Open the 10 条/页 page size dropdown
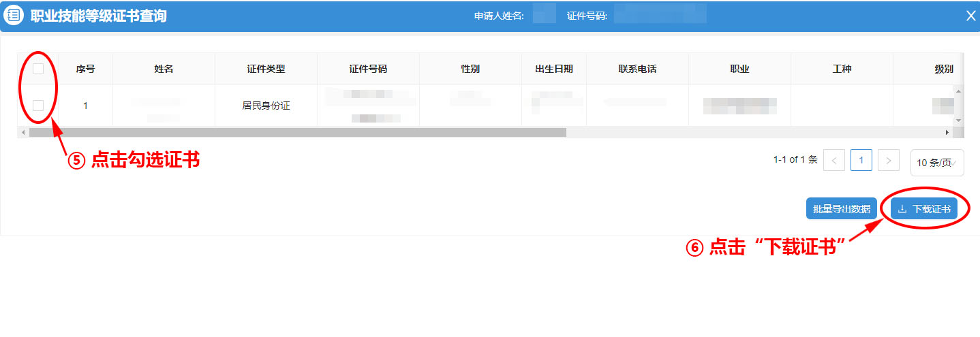980x337 pixels. pyautogui.click(x=936, y=163)
